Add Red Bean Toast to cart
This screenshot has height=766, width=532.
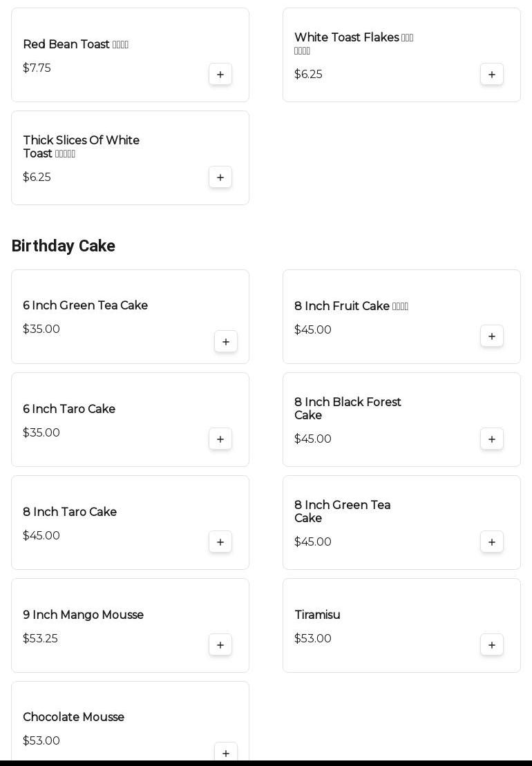(220, 75)
